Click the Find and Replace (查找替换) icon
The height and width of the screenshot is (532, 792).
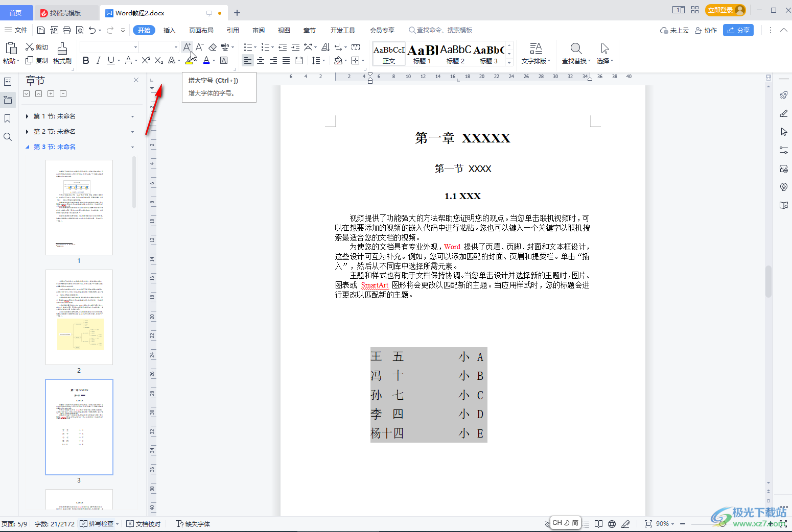coord(576,54)
